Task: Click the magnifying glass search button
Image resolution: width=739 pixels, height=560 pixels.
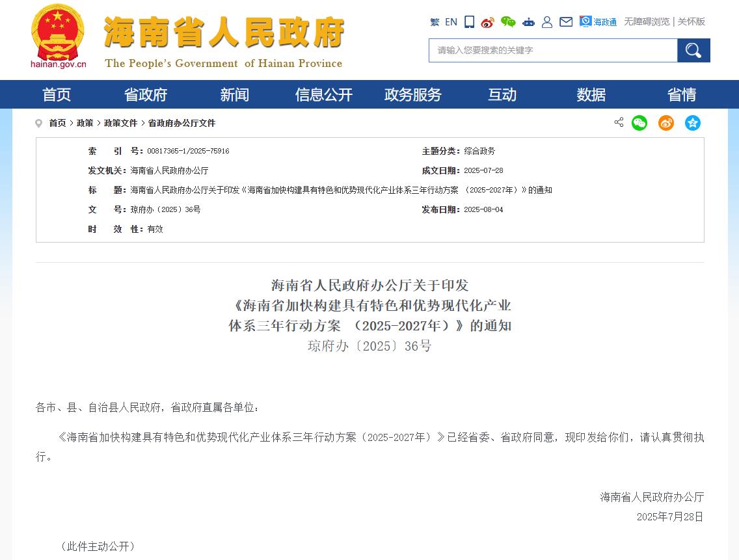Action: (x=693, y=51)
